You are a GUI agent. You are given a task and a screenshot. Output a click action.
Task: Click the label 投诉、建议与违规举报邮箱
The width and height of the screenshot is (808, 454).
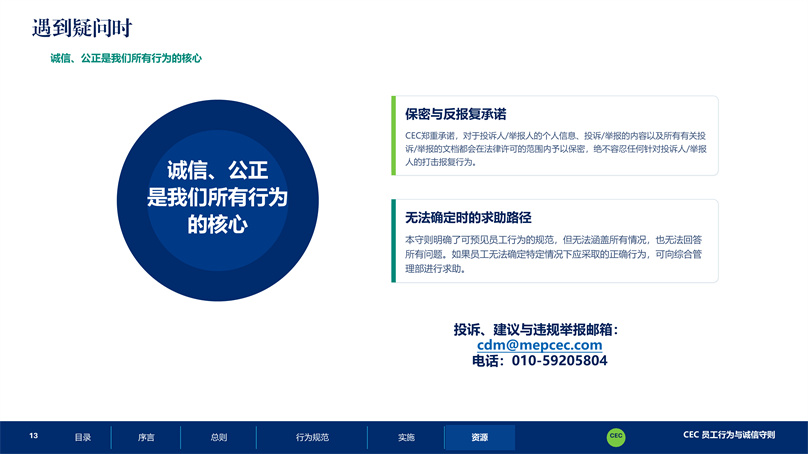(x=536, y=329)
